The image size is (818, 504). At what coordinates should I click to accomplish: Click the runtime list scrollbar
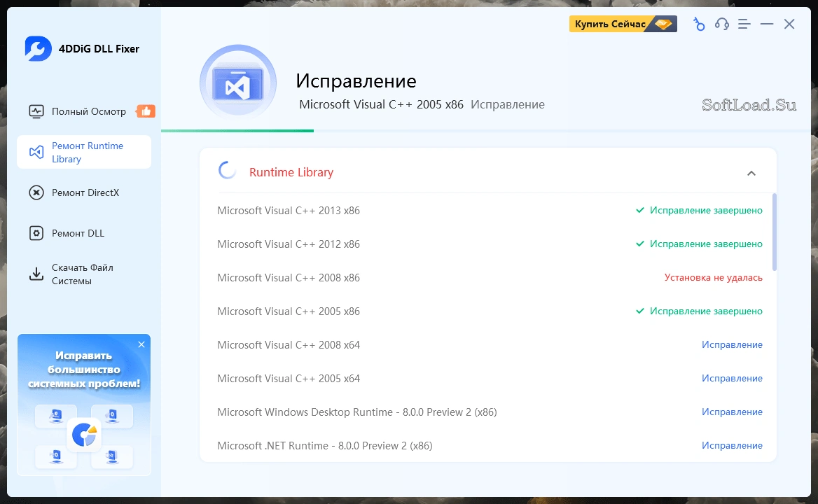(774, 232)
